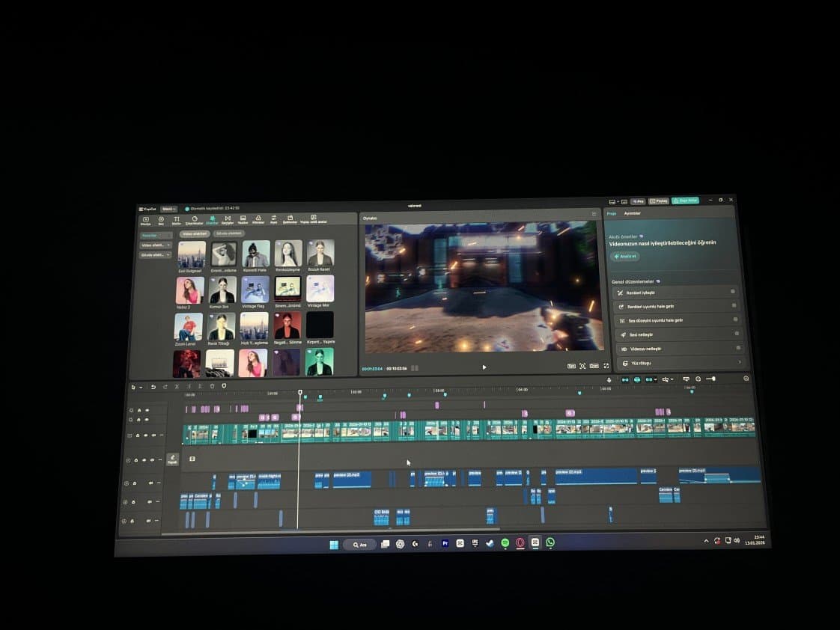Expand the 'Gövde efekt...' category in sidebar
840x630 pixels.
tap(155, 255)
